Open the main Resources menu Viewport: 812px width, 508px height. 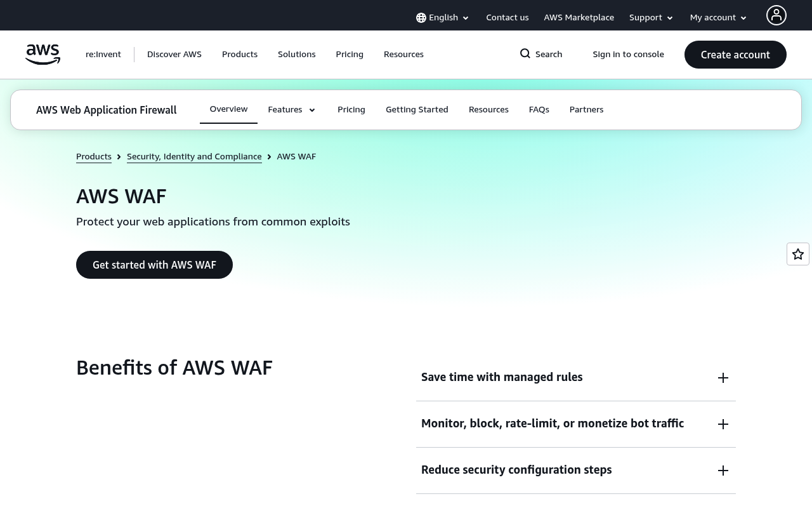(x=403, y=55)
